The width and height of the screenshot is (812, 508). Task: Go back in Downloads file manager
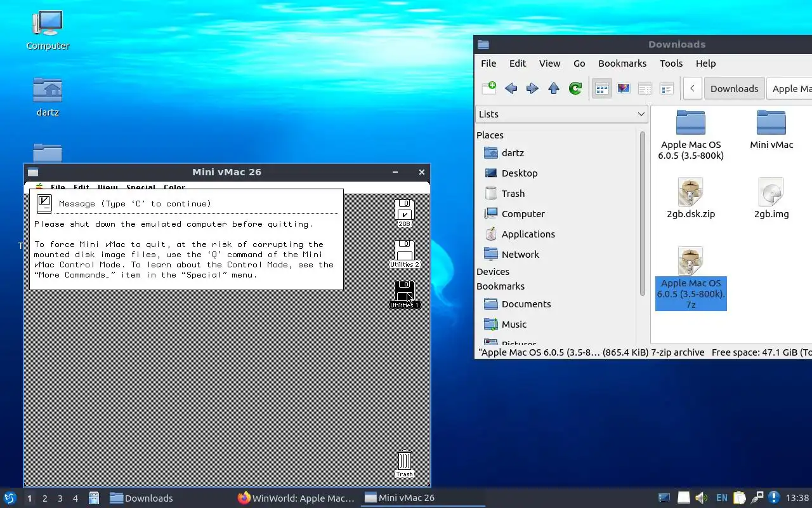click(x=511, y=88)
